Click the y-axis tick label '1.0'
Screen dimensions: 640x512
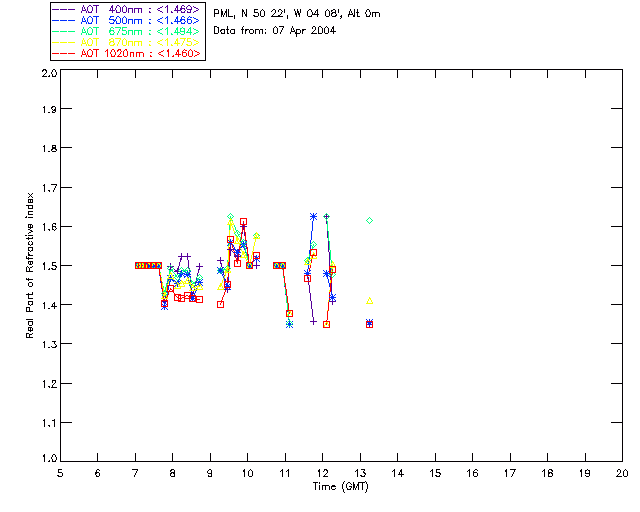click(49, 458)
